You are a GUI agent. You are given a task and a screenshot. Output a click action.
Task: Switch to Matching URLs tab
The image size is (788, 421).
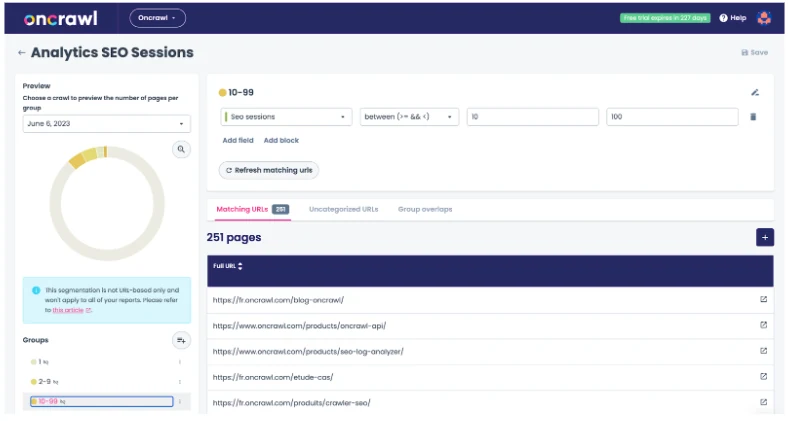[x=252, y=209]
